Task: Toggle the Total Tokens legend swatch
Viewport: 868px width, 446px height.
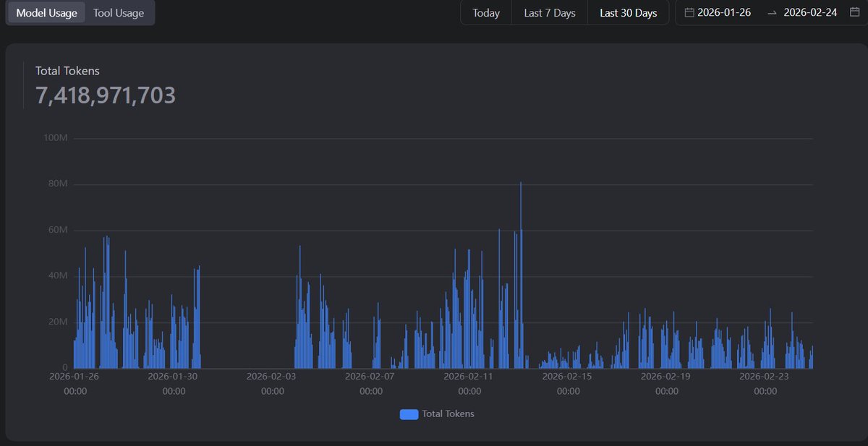Action: [x=409, y=414]
